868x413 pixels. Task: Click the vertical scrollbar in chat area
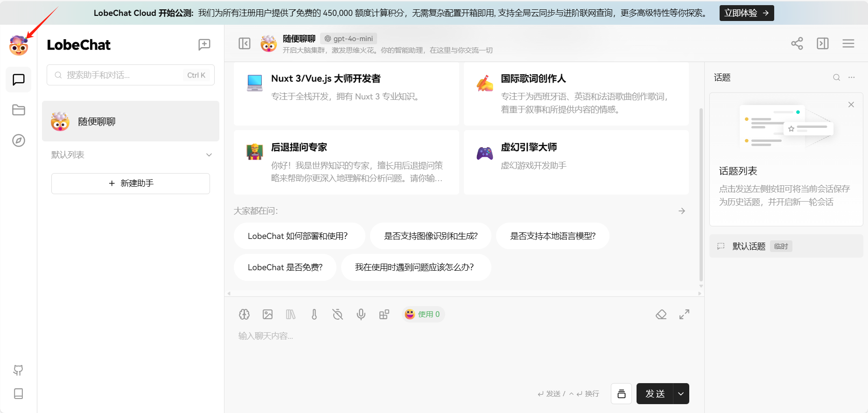[701, 195]
